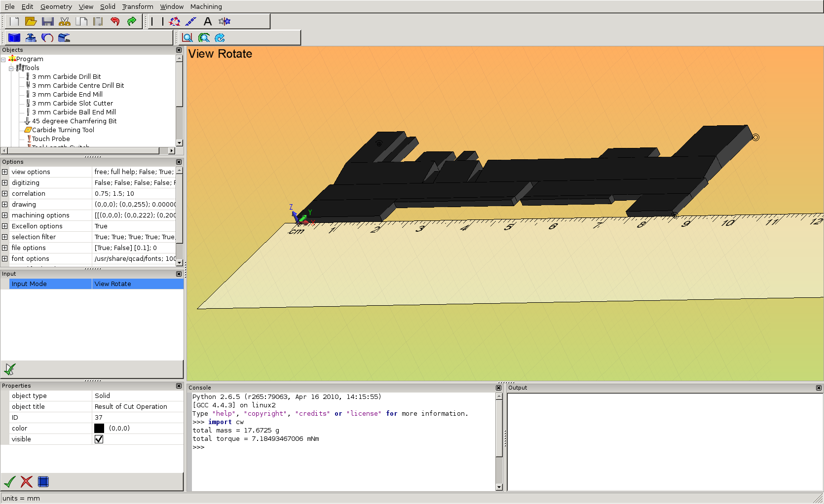Open a file with the folder icon

click(31, 21)
